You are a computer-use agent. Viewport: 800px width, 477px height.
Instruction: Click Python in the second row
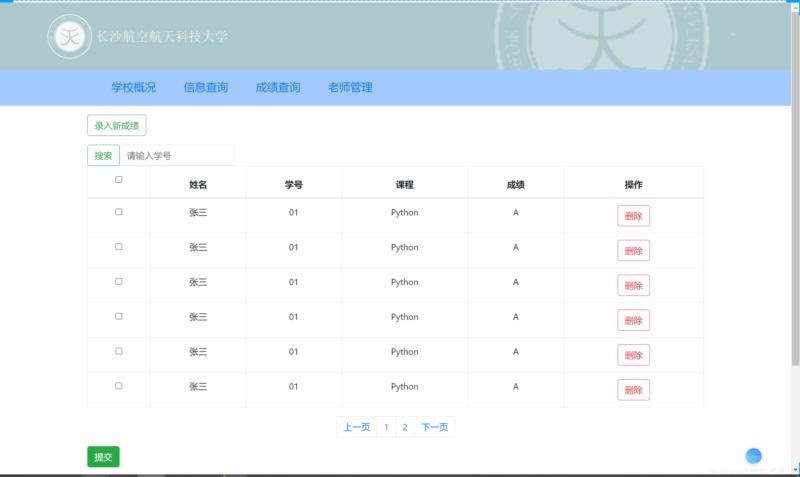405,247
